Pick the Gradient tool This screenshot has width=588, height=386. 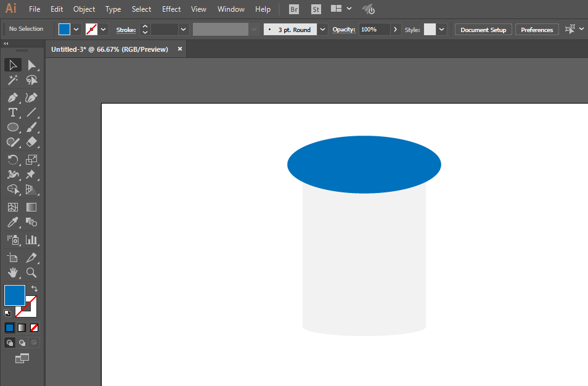(31, 207)
